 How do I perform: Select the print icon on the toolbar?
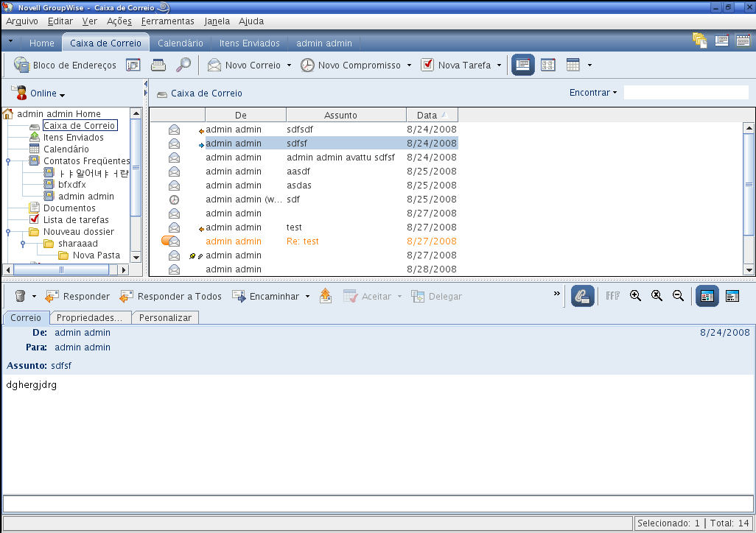[158, 65]
